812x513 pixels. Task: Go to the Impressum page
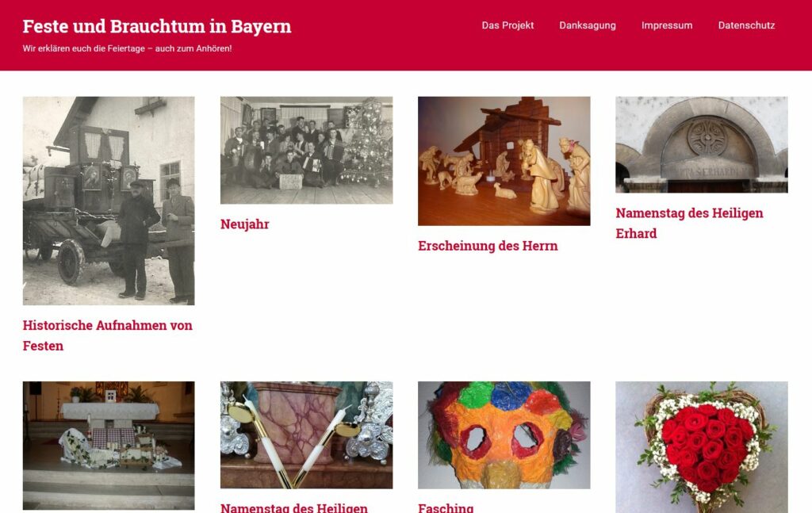point(666,25)
